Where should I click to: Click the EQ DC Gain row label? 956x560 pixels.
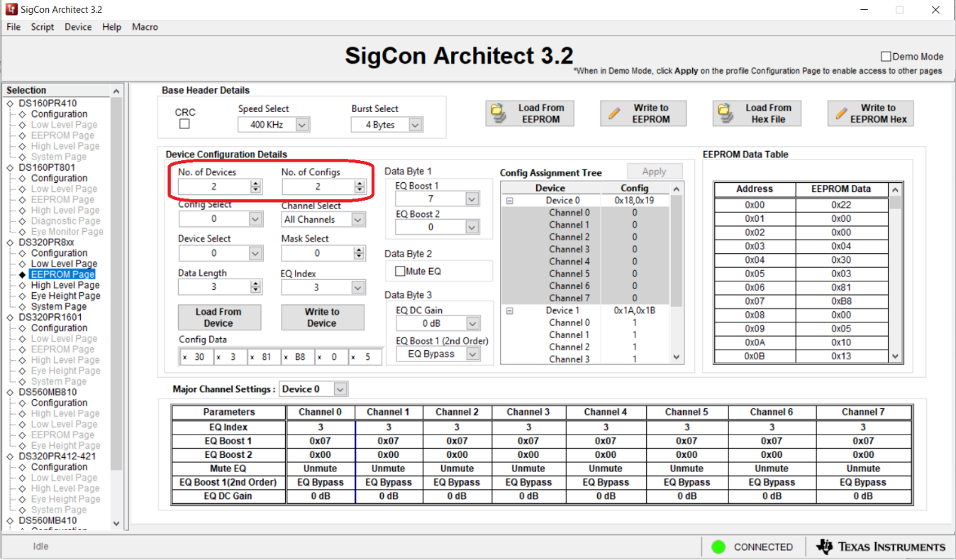229,496
